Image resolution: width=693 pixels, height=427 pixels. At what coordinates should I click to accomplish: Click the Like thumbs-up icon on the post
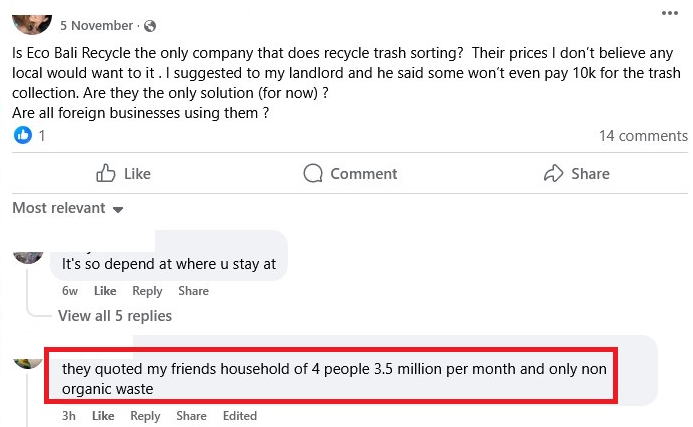(106, 174)
